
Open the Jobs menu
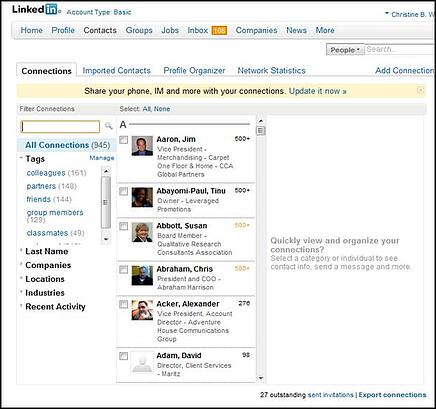(170, 30)
